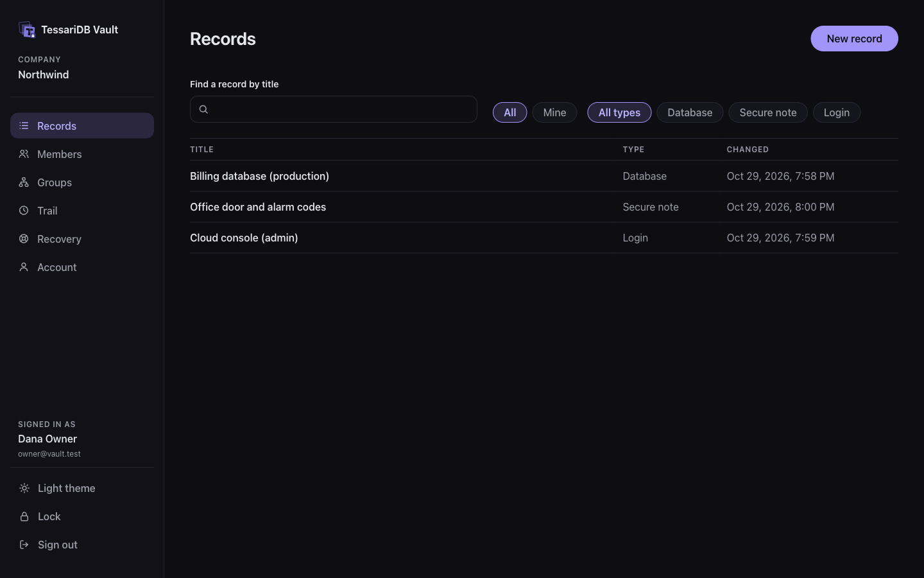Click the Sign out arrow icon
This screenshot has height=578, width=924.
(24, 545)
